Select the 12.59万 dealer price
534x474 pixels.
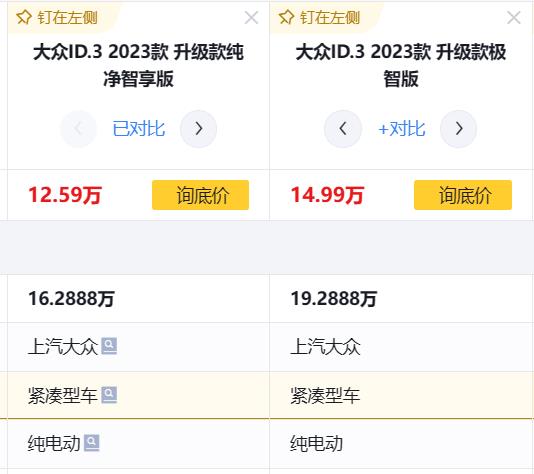(65, 195)
